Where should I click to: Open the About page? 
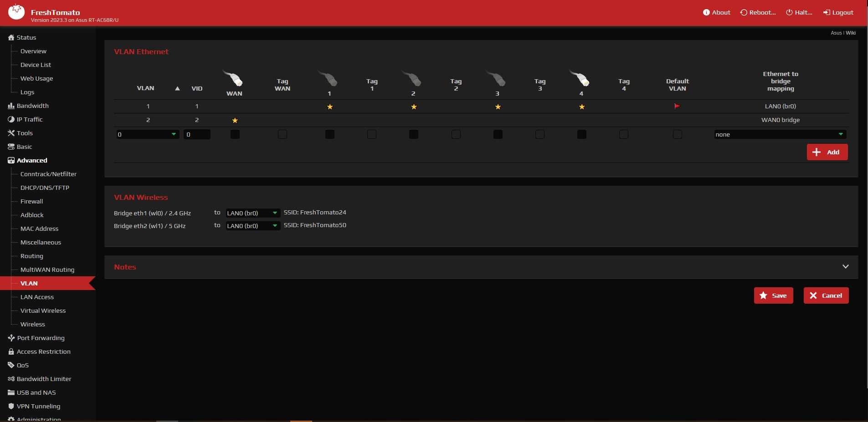716,13
